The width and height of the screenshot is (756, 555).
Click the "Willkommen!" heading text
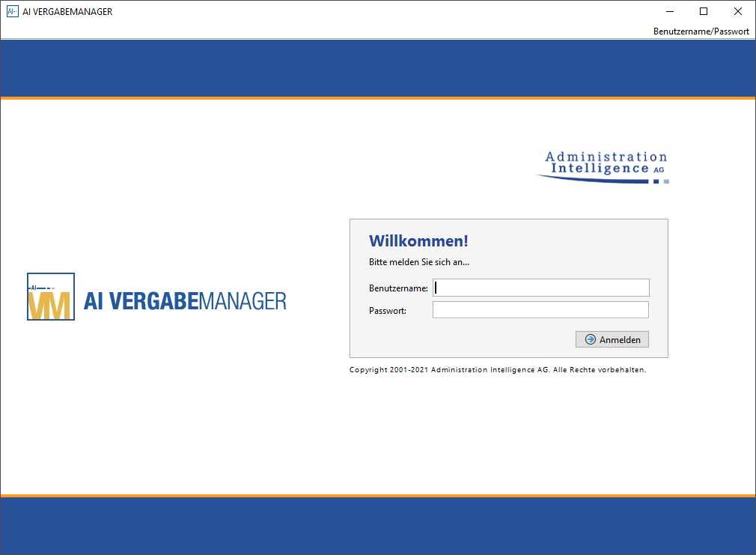click(x=418, y=241)
